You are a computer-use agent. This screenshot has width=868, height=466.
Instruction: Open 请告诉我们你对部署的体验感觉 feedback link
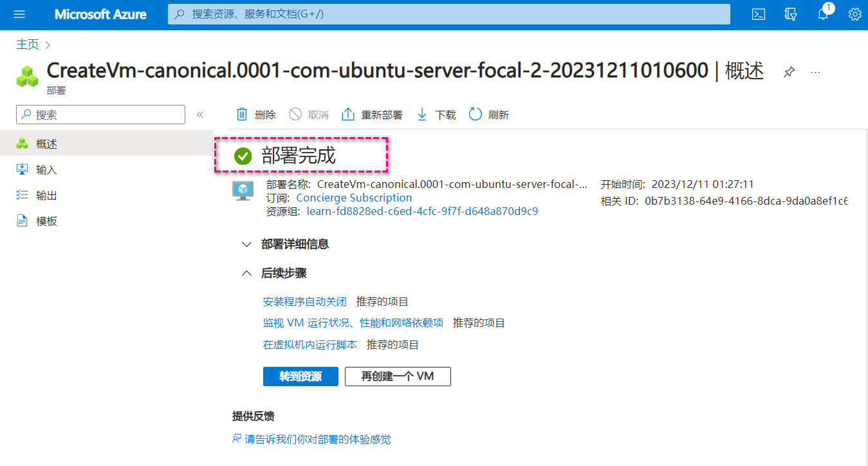point(318,440)
